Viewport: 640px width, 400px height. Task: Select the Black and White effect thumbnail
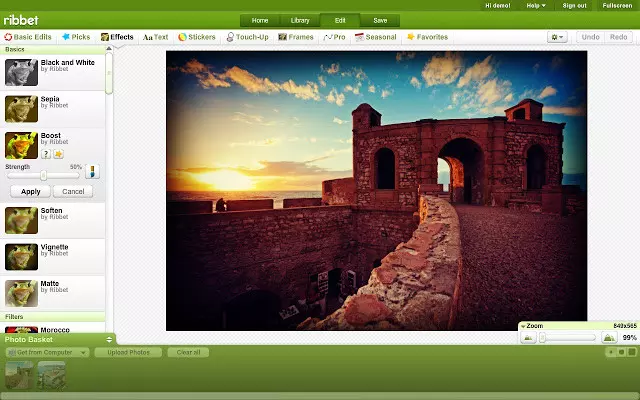click(21, 72)
